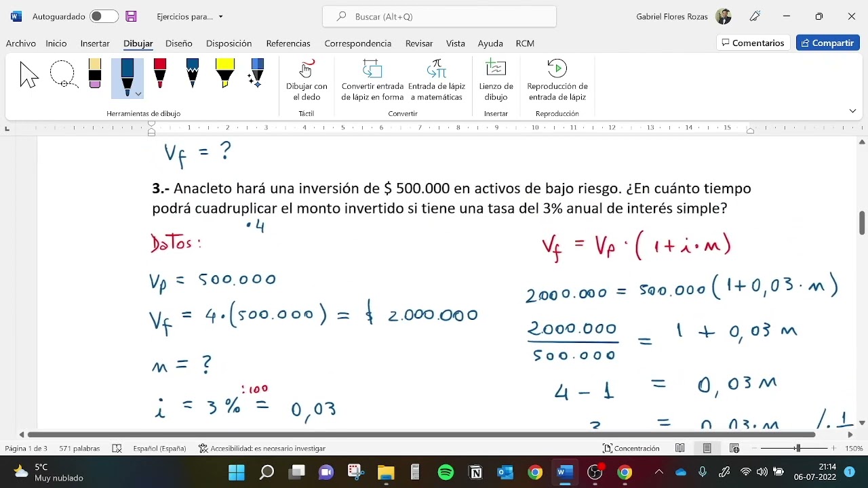Screen dimensions: 868x488
Task: Switch to web layout view
Action: click(x=734, y=448)
